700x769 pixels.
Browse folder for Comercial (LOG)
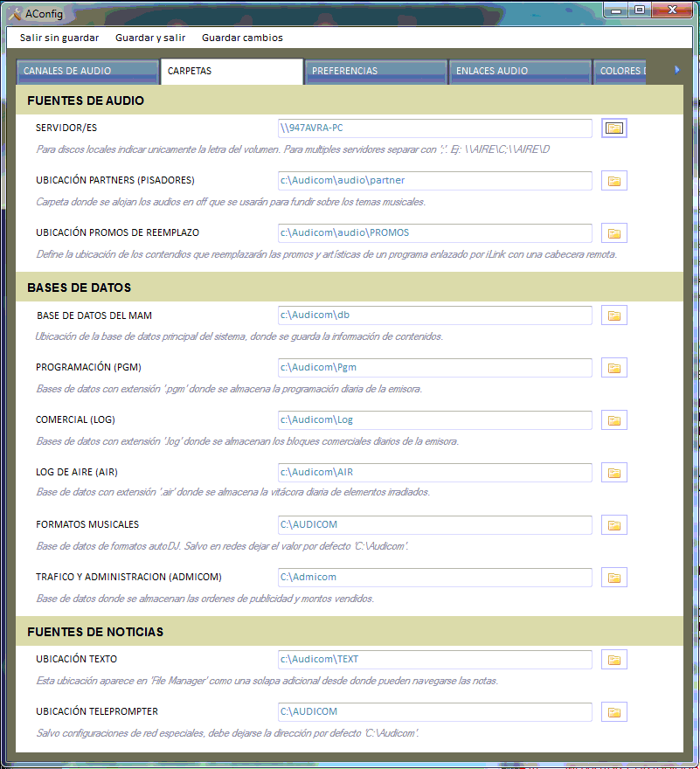pyautogui.click(x=613, y=420)
